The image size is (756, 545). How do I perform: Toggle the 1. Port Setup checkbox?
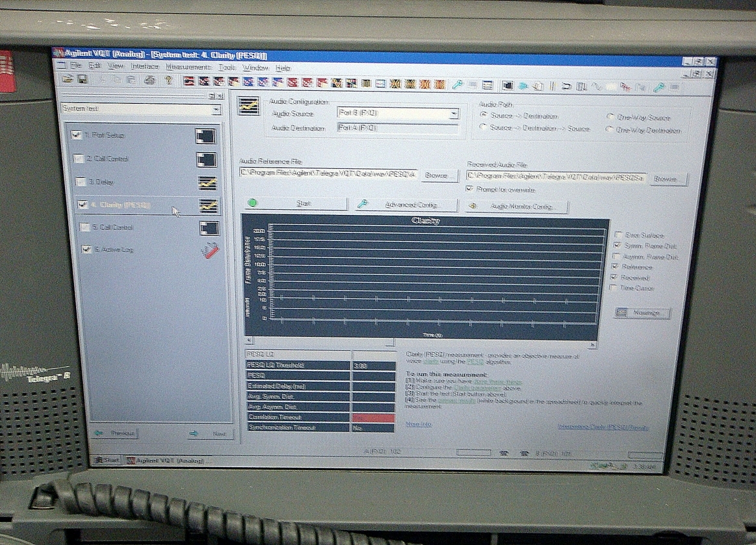click(x=75, y=134)
